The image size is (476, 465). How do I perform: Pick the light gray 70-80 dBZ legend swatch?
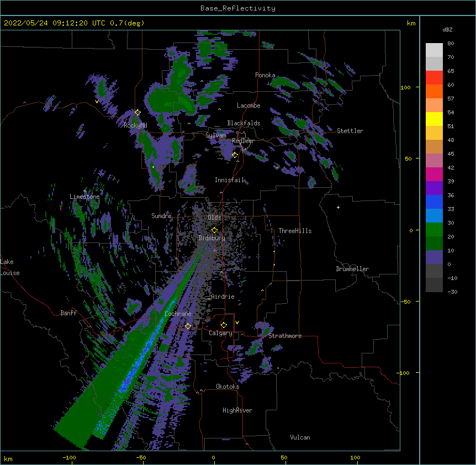pos(434,50)
